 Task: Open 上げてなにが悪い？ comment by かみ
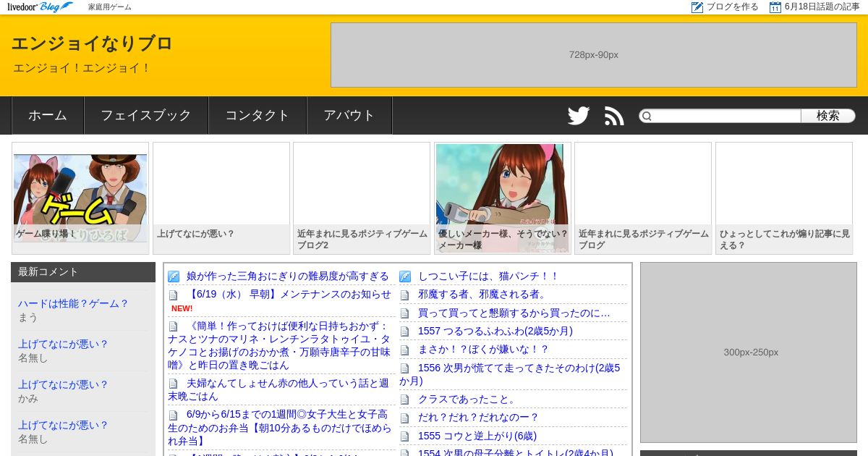tap(63, 385)
